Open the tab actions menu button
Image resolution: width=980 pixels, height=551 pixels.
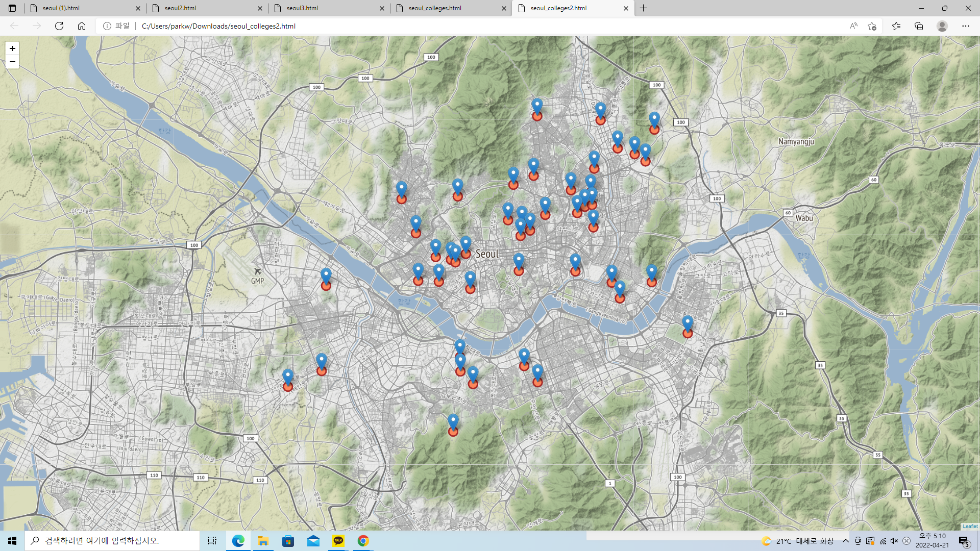12,8
